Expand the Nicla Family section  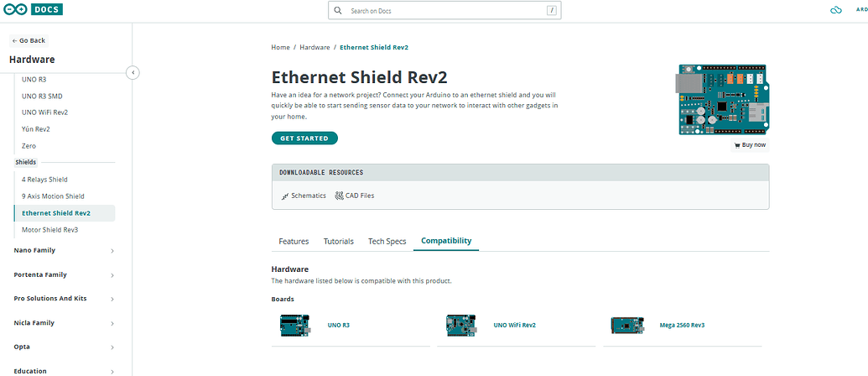(112, 322)
